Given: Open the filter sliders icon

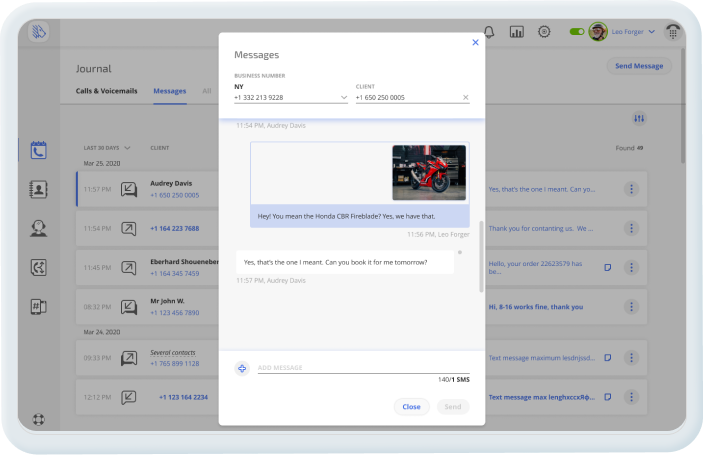Looking at the screenshot, I should tap(639, 119).
